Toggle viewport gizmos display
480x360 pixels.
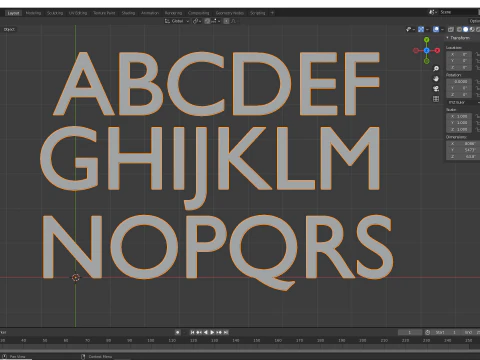422,30
